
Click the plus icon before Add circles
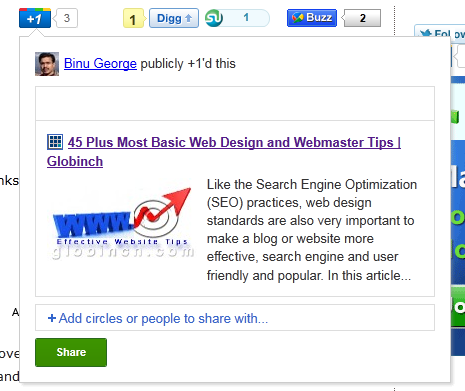point(52,318)
